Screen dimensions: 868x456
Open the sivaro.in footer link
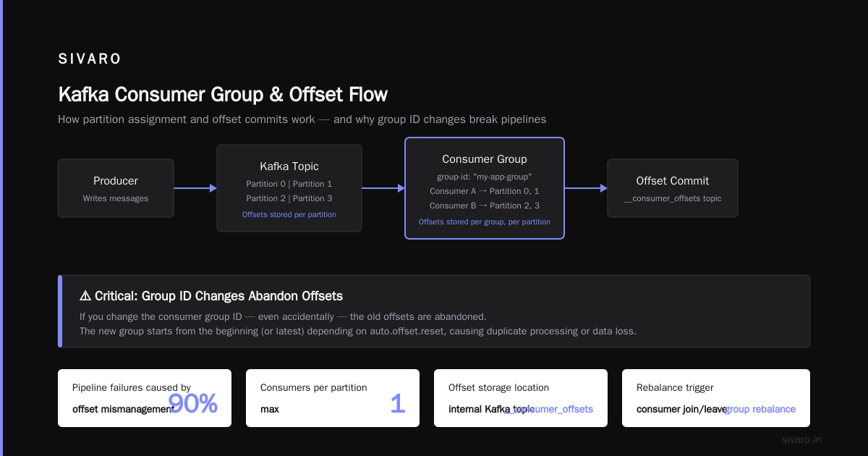click(802, 439)
